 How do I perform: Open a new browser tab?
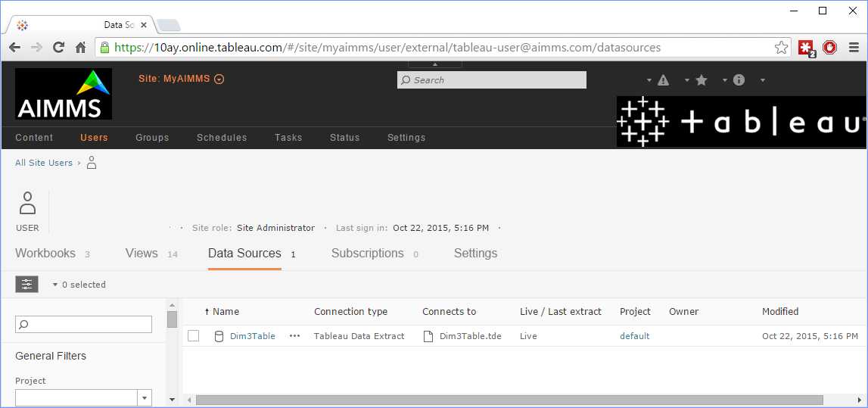(168, 25)
